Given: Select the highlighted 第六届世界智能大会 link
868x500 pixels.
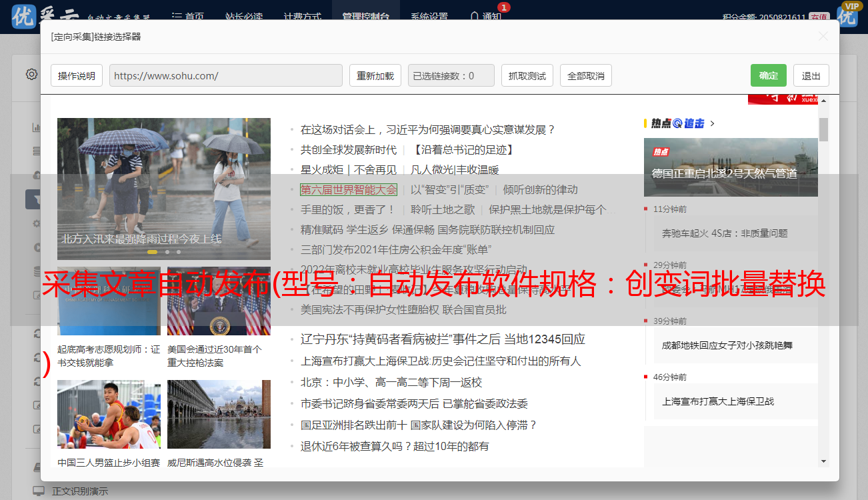Looking at the screenshot, I should click(348, 189).
